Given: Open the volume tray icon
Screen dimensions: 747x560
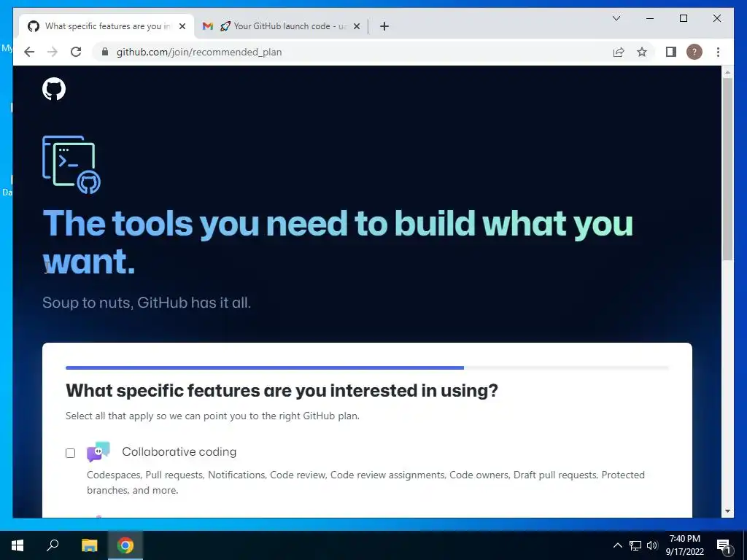Looking at the screenshot, I should point(652,545).
